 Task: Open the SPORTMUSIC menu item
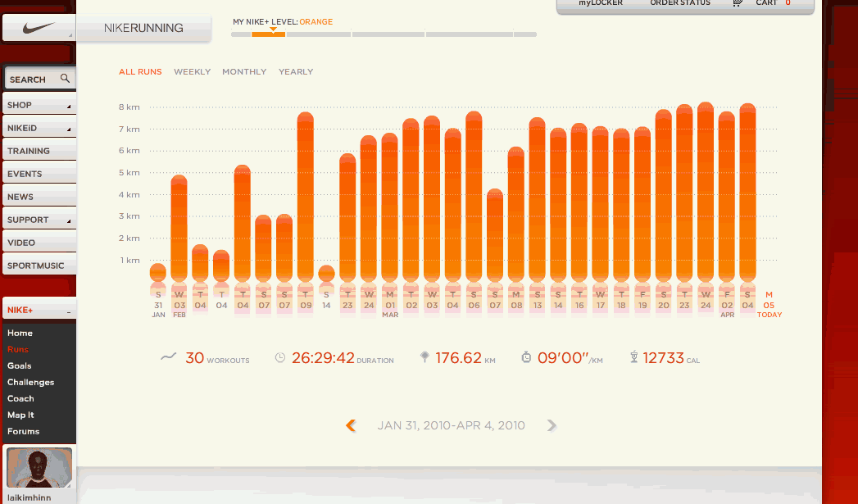click(39, 266)
